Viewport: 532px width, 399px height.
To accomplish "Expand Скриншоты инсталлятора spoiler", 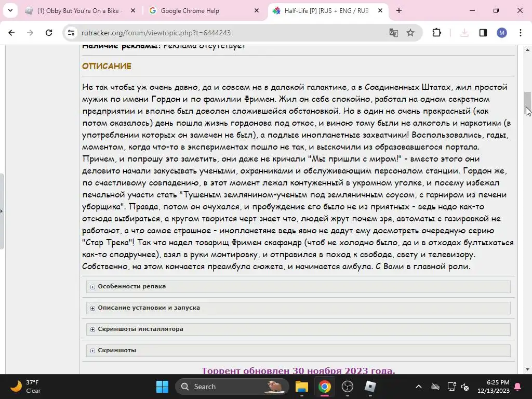I will coord(298,329).
